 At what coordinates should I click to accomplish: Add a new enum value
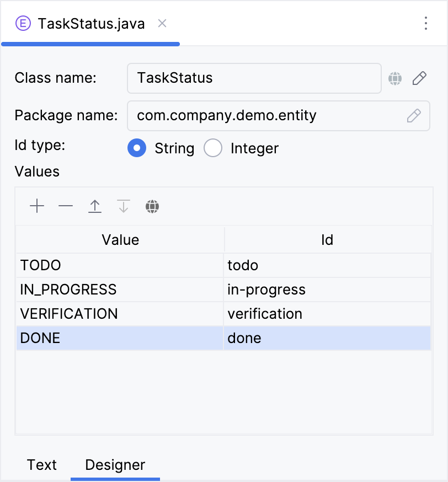click(37, 206)
